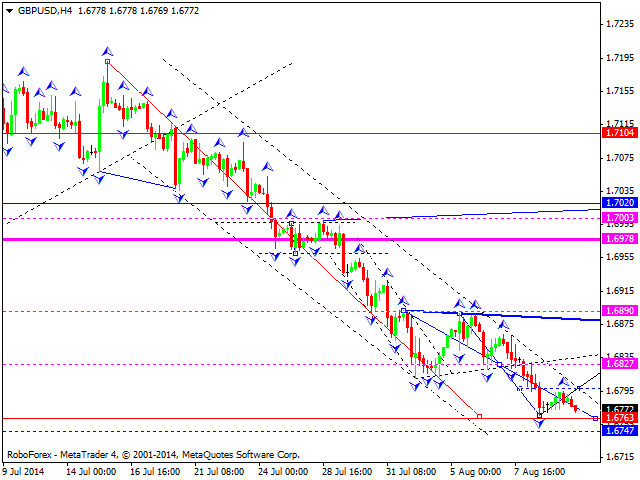Select the blue 1.6747 price label
The image size is (640, 480).
pyautogui.click(x=619, y=431)
